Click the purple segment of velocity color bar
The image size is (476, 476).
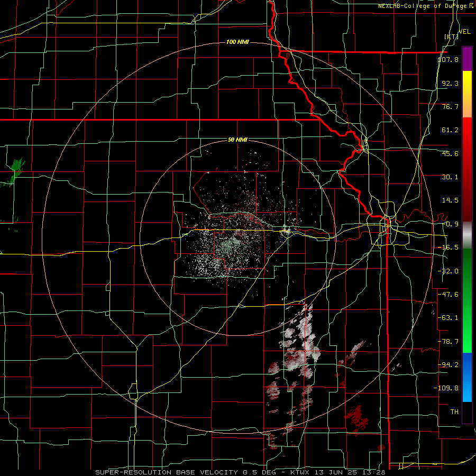pos(467,59)
